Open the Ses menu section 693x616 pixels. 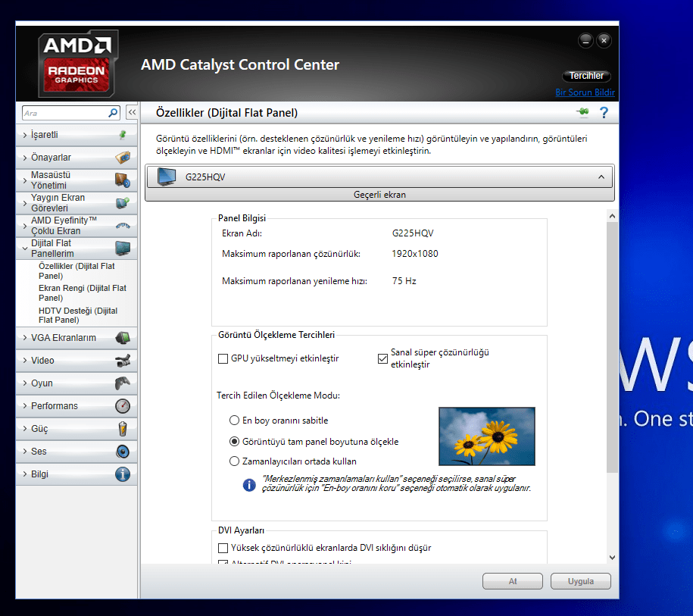click(x=76, y=452)
